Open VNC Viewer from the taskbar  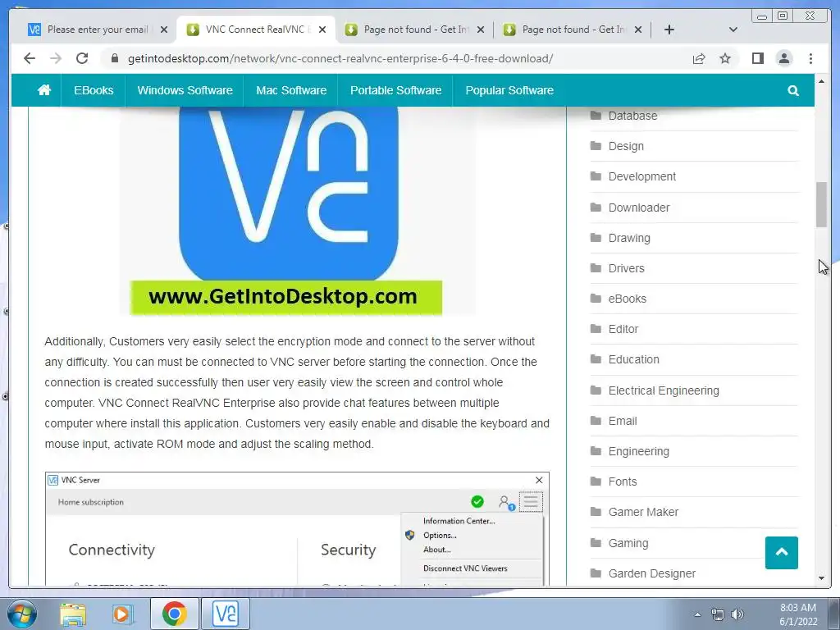[226, 614]
